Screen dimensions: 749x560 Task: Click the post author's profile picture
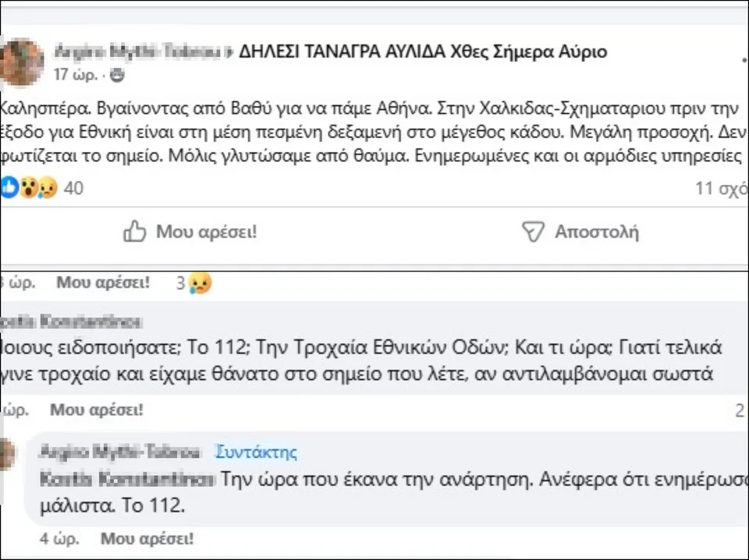(x=21, y=62)
